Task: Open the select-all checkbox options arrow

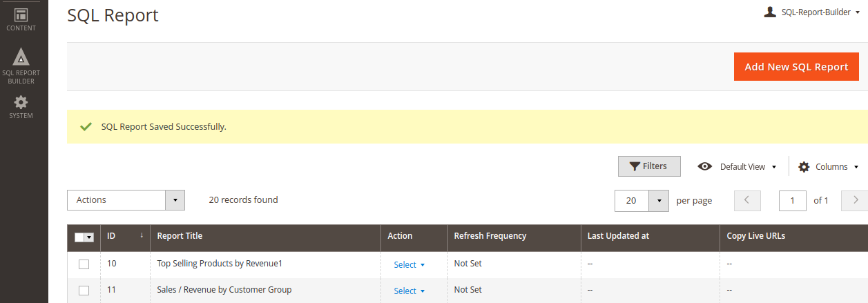Action: 90,237
